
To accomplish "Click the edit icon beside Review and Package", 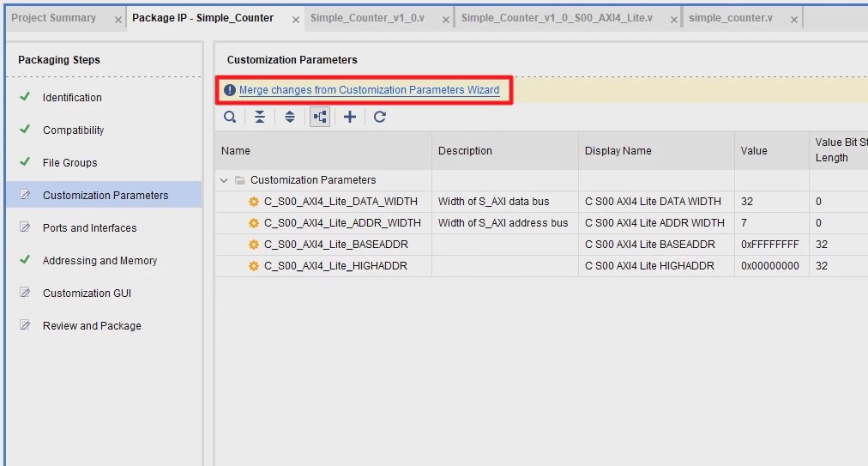I will pyautogui.click(x=25, y=324).
